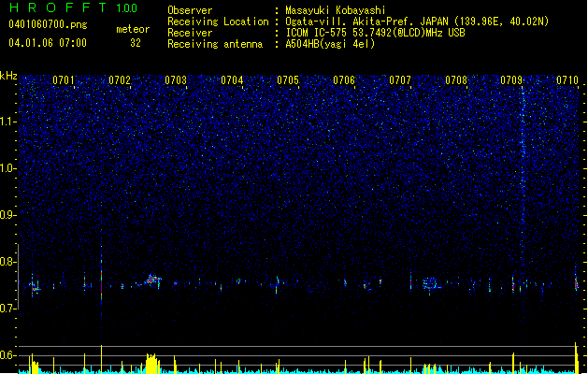
Task: Click the 0701 time marker
Action: [x=64, y=80]
